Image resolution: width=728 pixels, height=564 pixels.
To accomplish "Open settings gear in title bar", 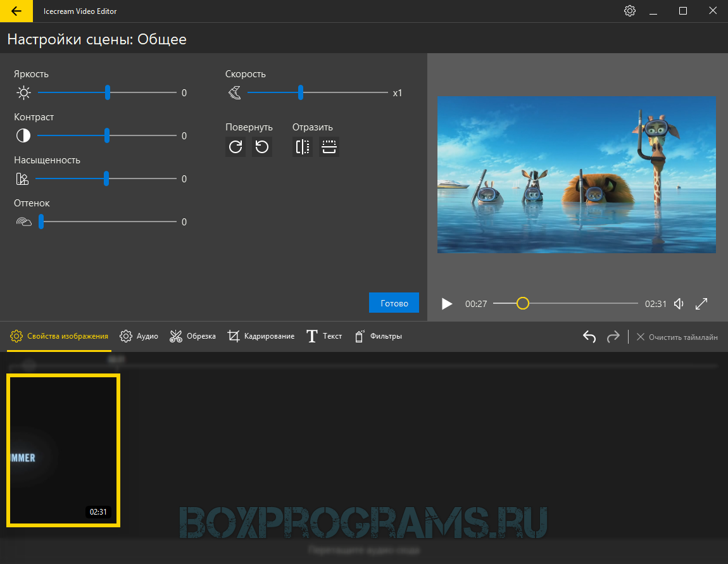I will click(x=630, y=11).
